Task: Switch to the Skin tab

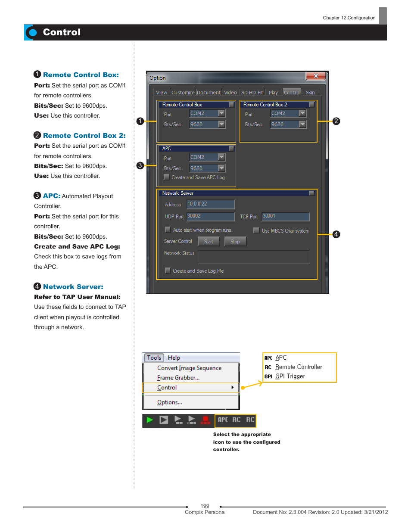Action: [x=310, y=92]
